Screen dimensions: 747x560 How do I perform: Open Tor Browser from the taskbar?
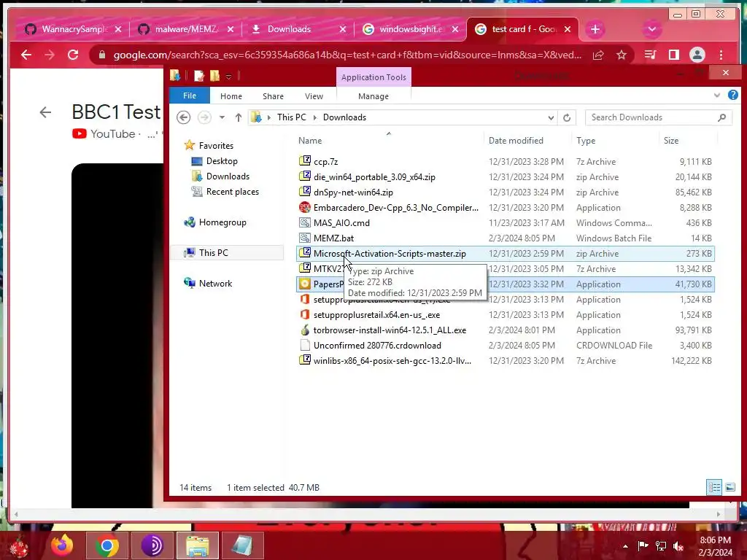click(152, 545)
